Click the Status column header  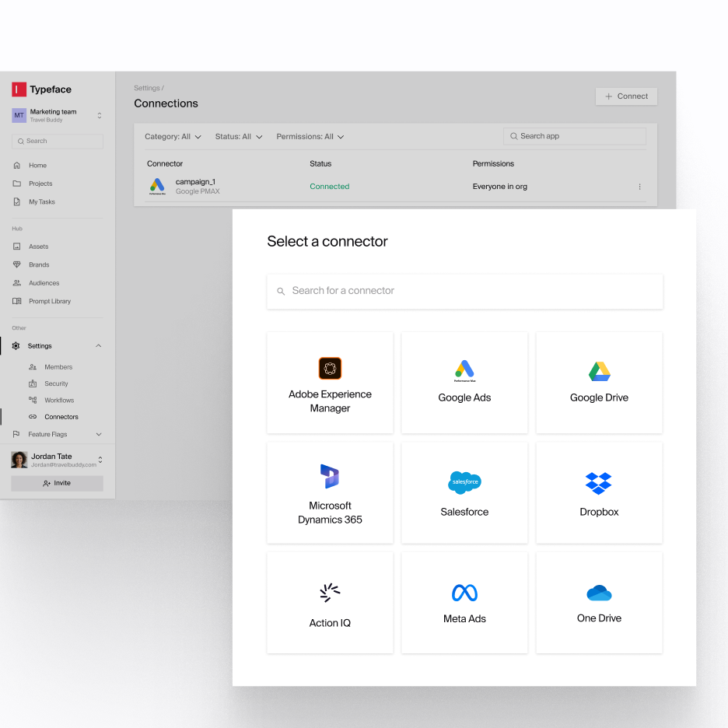click(x=320, y=163)
